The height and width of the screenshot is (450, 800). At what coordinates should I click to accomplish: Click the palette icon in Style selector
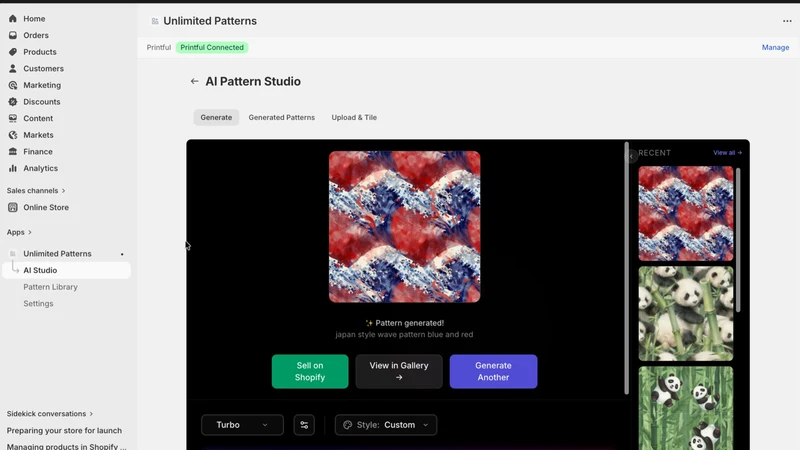click(x=347, y=425)
